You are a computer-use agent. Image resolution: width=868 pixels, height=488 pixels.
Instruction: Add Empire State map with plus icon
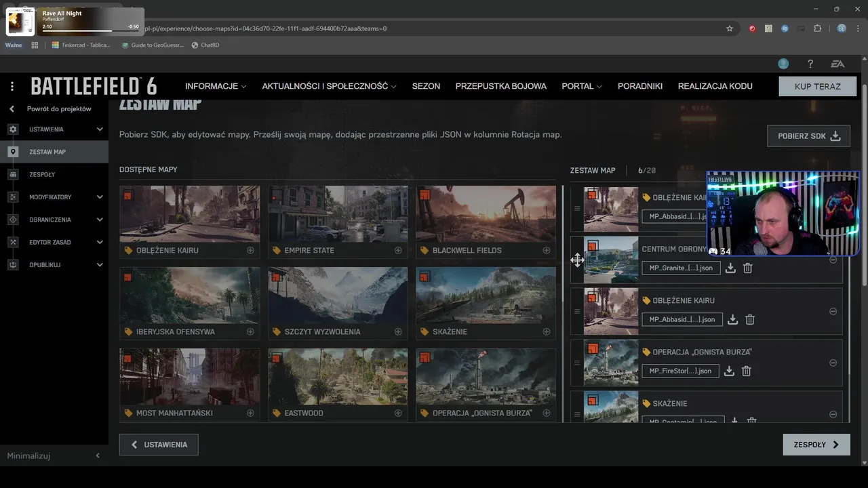(x=398, y=250)
